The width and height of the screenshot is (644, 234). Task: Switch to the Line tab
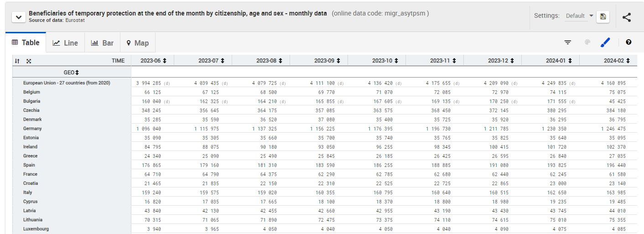(x=65, y=43)
